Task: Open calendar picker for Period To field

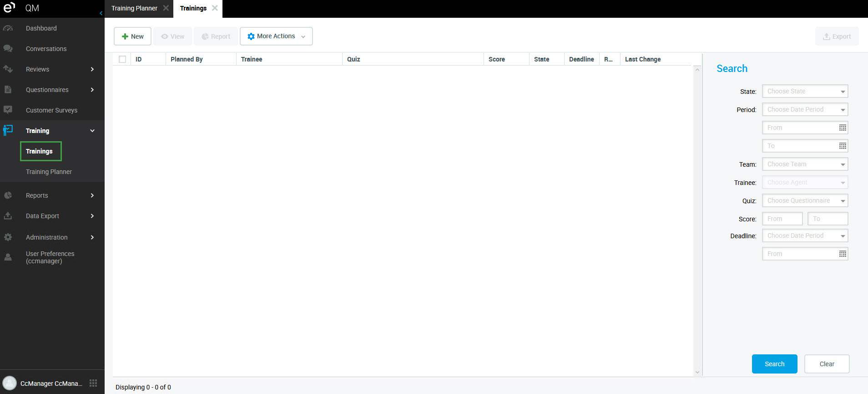Action: tap(843, 146)
